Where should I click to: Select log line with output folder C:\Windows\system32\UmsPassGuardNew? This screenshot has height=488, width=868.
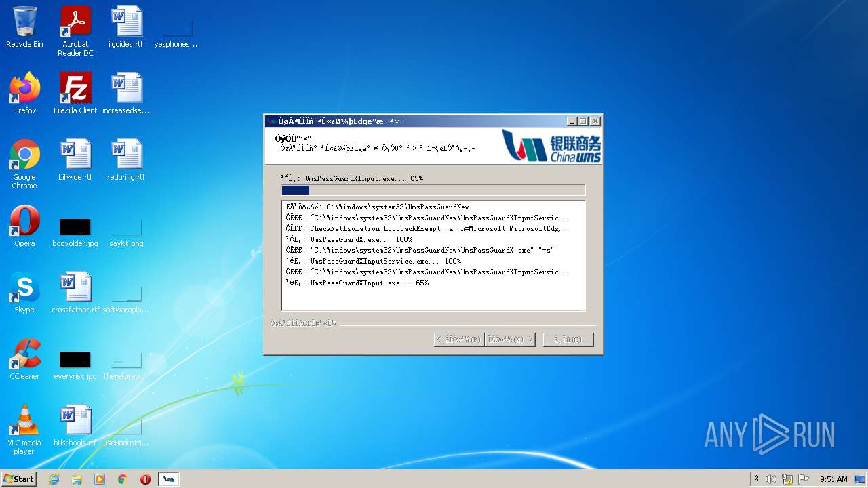click(377, 207)
